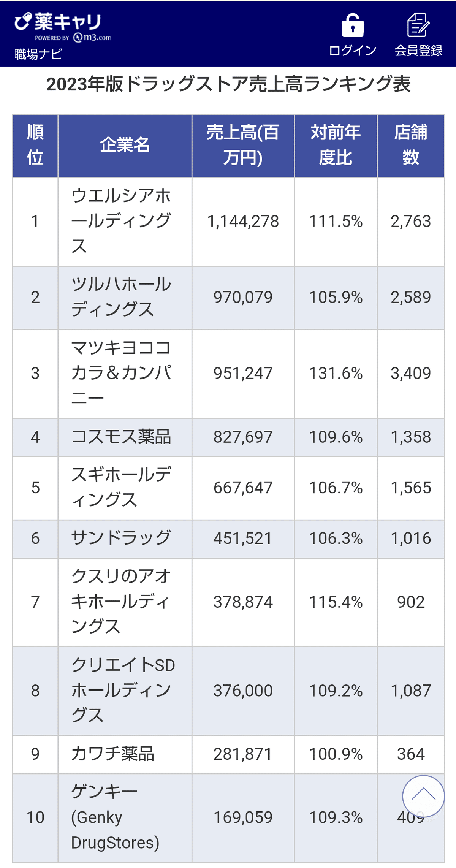Click the 店舗数 header cell
456x868 pixels.
(410, 144)
